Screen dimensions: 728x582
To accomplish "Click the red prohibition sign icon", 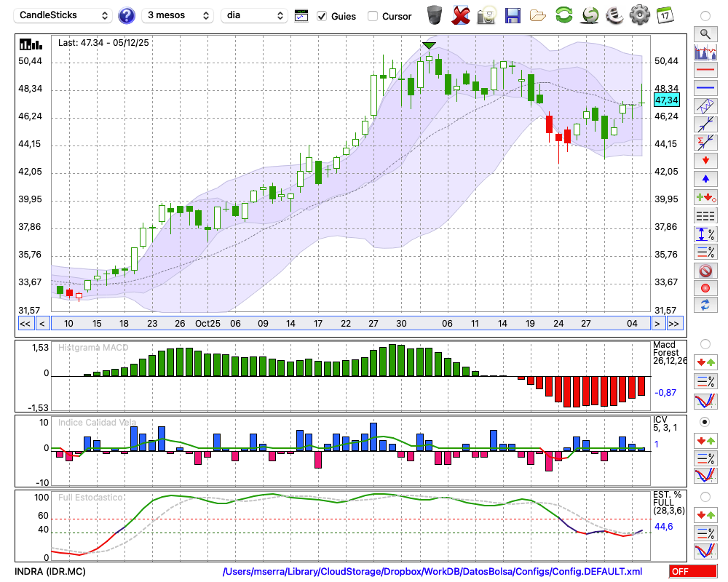I will pos(705,271).
